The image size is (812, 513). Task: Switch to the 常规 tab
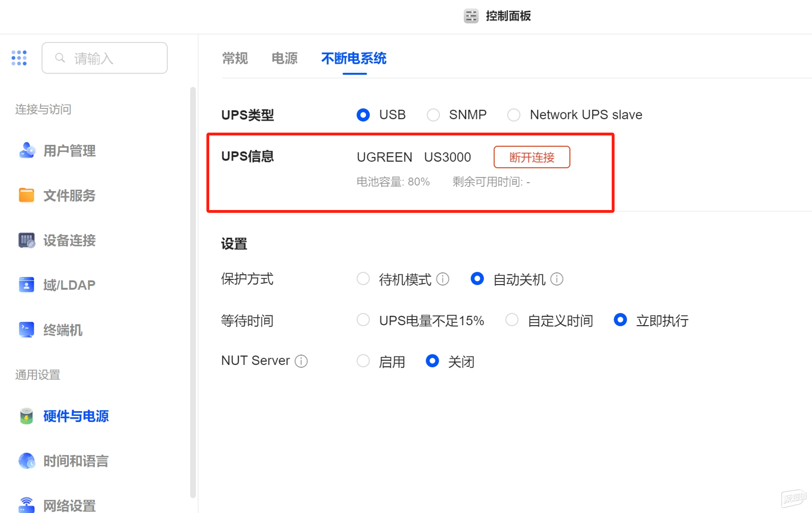click(x=235, y=59)
